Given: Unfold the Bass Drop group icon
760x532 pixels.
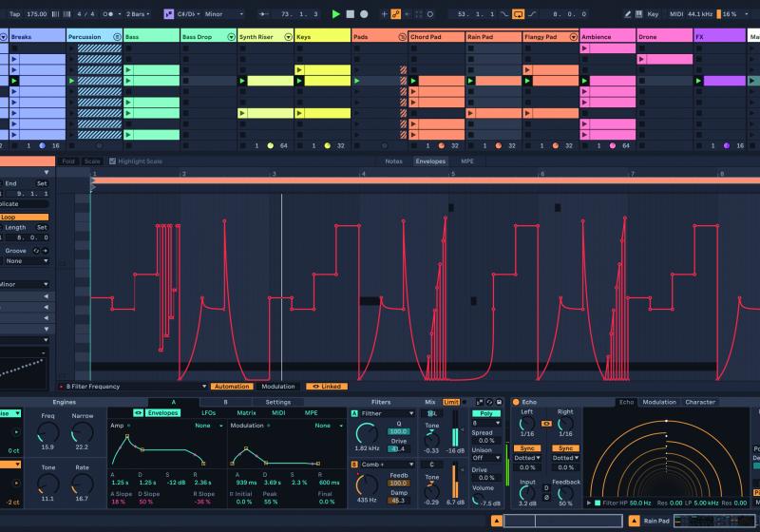Looking at the screenshot, I should tap(231, 37).
